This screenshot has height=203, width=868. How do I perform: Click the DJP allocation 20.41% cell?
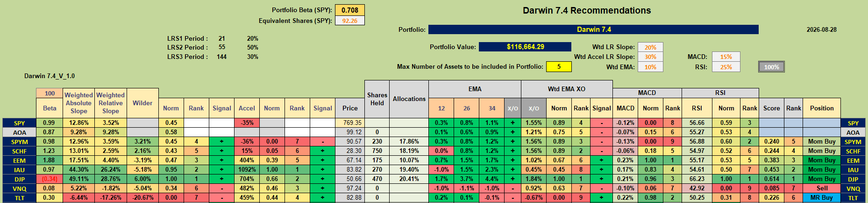pyautogui.click(x=409, y=179)
